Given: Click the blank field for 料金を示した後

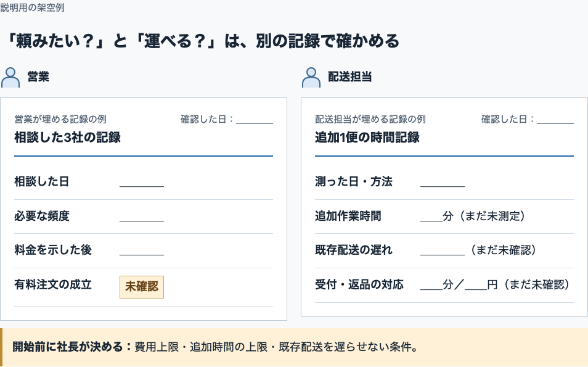Looking at the screenshot, I should [142, 250].
